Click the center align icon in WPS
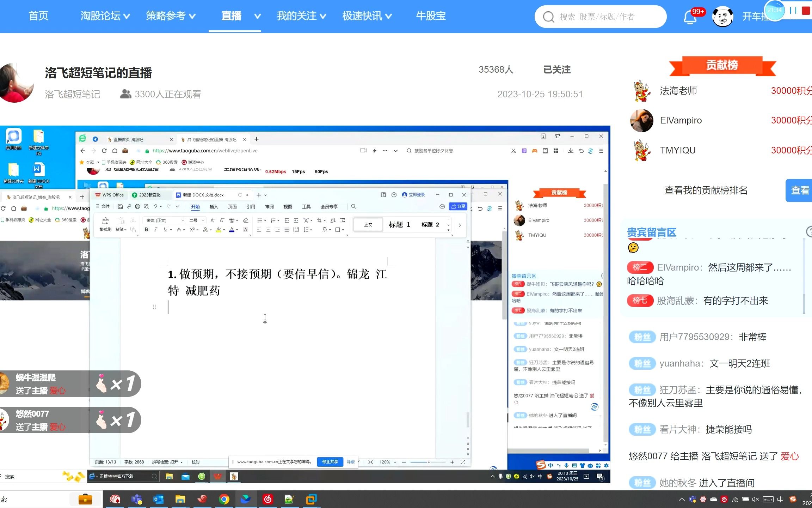The image size is (812, 508). tap(268, 230)
